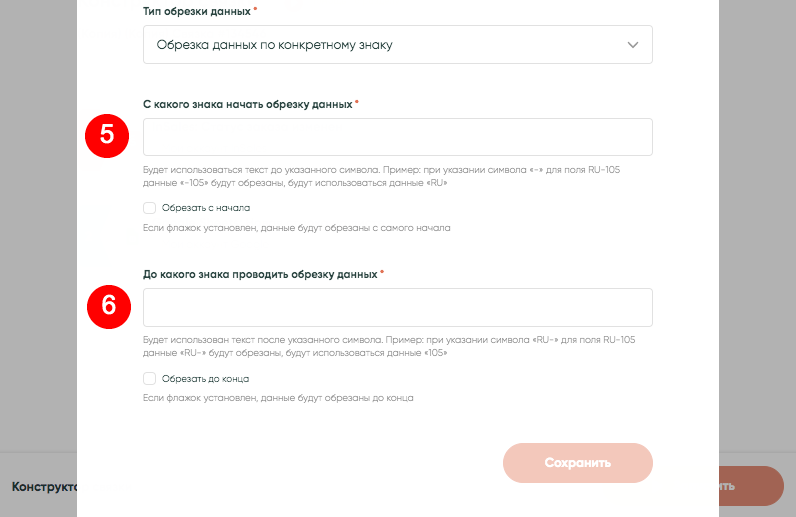Click the chevron arrow in the trim type dropdown

coord(632,45)
